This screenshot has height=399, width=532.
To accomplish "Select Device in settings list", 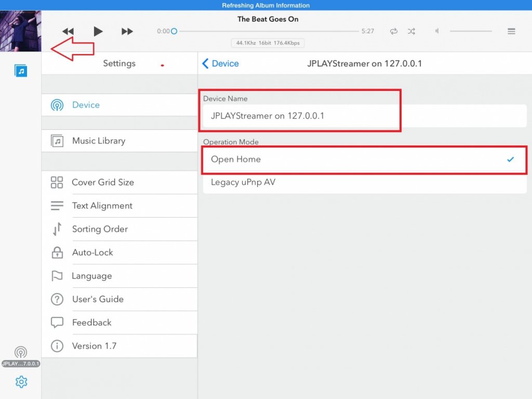I will [119, 105].
